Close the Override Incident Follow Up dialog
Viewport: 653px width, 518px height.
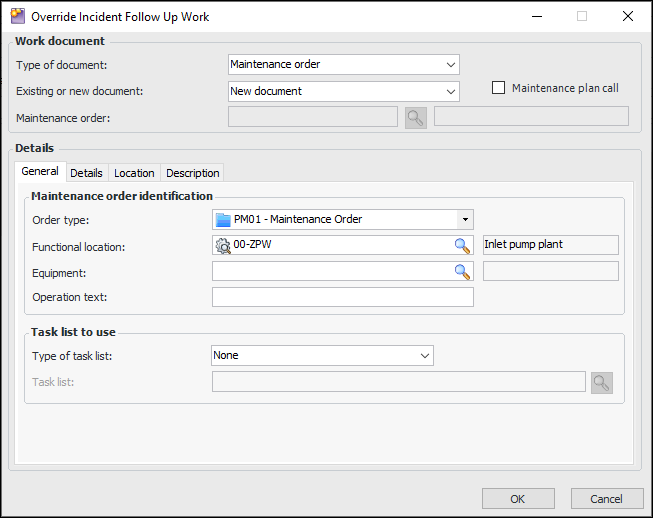627,16
